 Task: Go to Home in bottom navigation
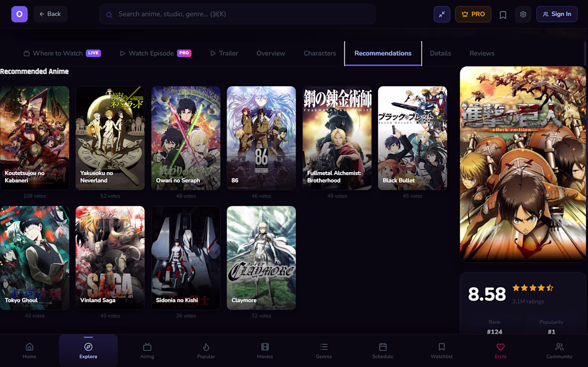point(29,350)
